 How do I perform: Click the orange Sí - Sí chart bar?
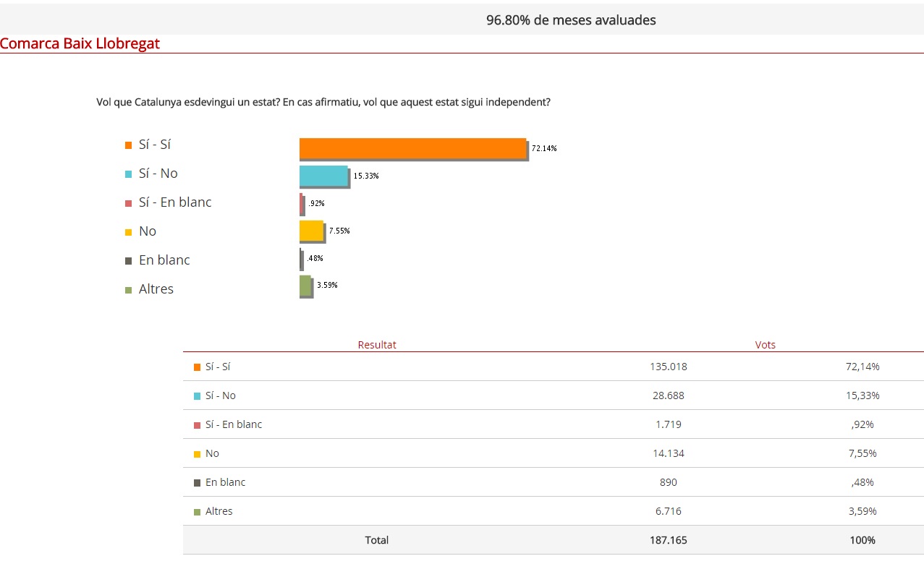pos(412,148)
